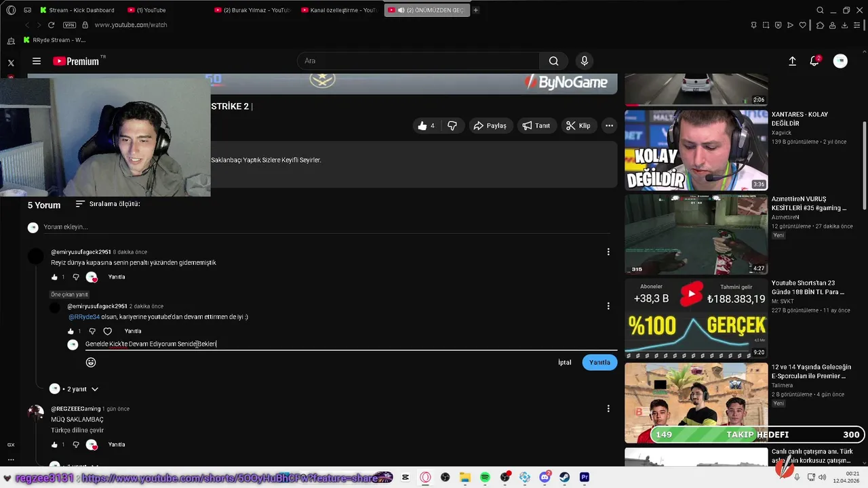Open the RRyde Stream bookmark
The height and width of the screenshot is (488, 868).
(54, 40)
